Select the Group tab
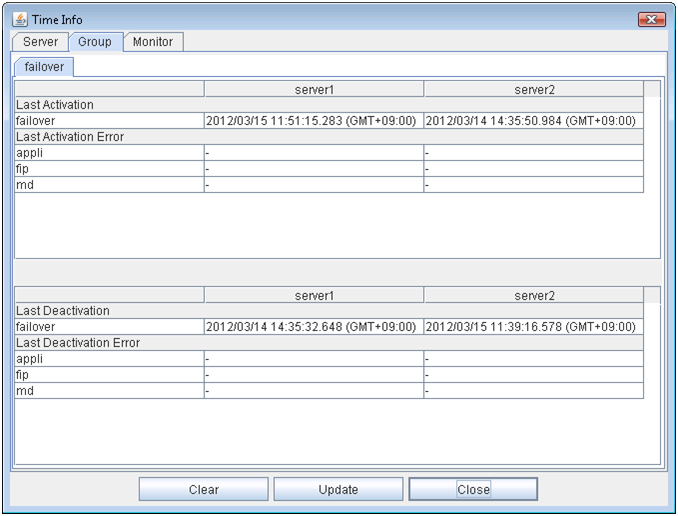The height and width of the screenshot is (516, 678). coord(95,42)
